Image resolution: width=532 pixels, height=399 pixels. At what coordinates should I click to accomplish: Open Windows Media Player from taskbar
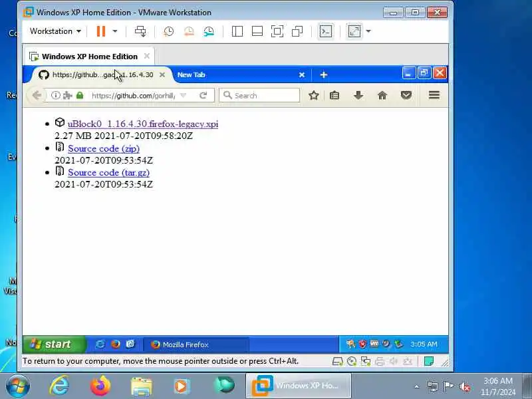tap(181, 386)
